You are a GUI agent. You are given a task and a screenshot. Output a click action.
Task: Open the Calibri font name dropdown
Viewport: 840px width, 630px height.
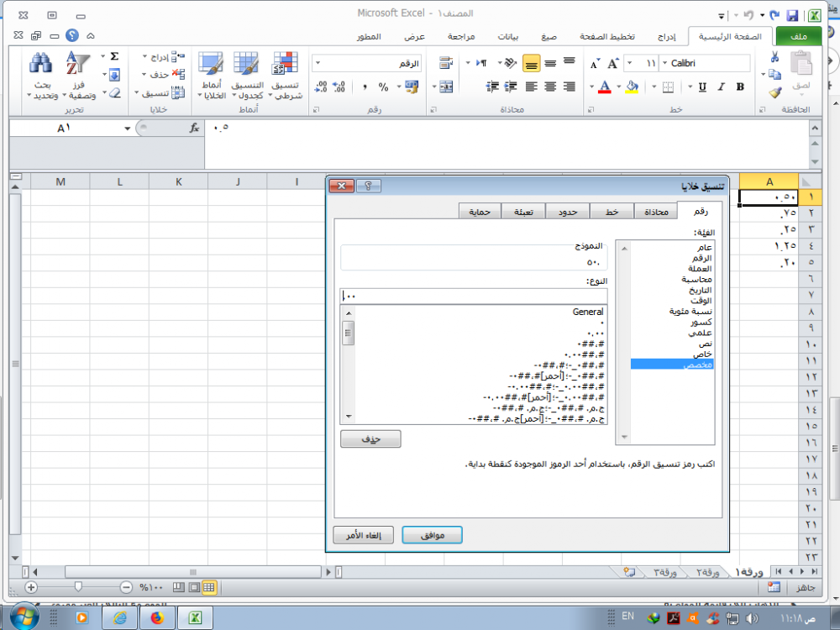[x=664, y=63]
